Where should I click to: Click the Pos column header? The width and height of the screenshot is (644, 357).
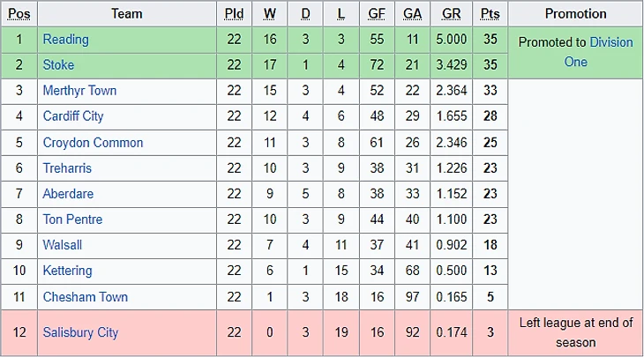click(x=19, y=14)
